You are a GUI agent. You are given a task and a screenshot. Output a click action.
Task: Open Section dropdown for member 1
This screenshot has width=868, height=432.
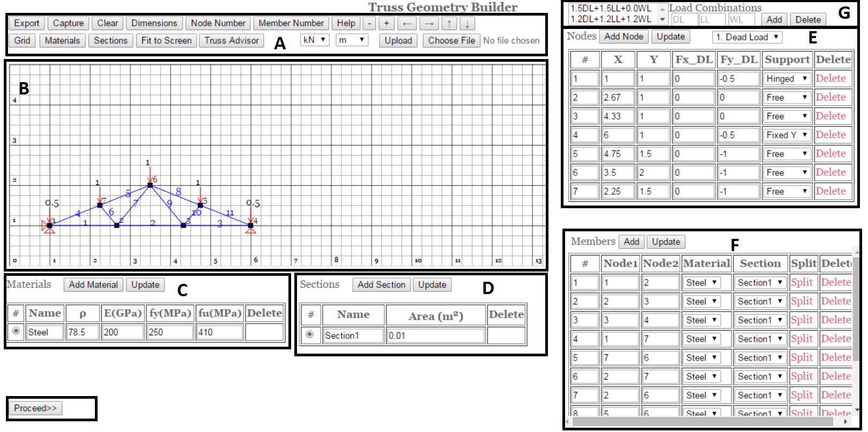coord(760,283)
